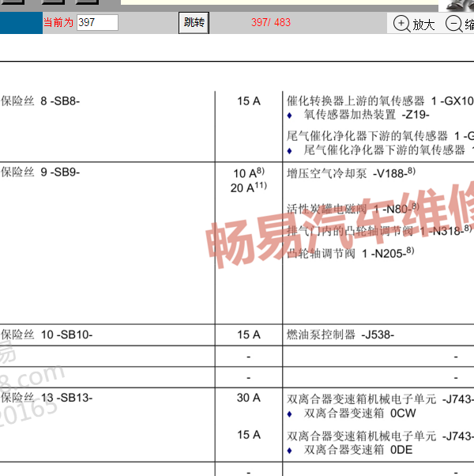Click the 双离合器变速箱 0DE entry
The height and width of the screenshot is (476, 474).
(358, 450)
